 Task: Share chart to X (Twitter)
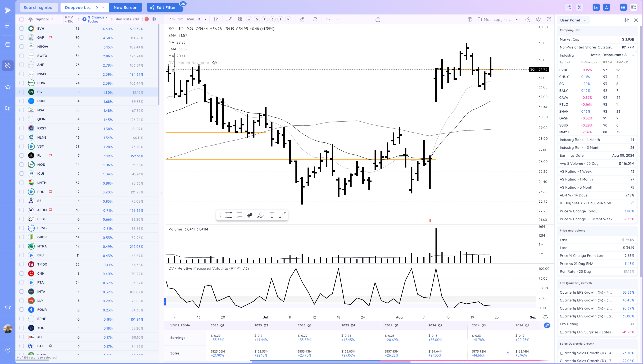point(579,7)
